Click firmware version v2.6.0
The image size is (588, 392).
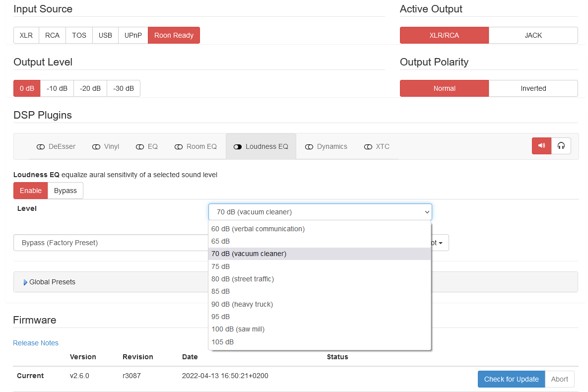pyautogui.click(x=79, y=376)
